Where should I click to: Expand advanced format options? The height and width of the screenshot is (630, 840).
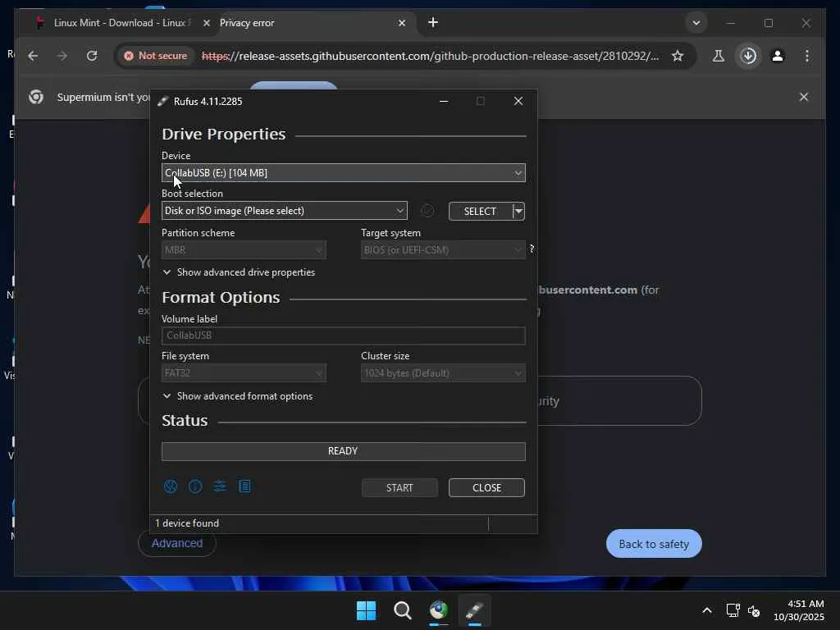point(238,396)
